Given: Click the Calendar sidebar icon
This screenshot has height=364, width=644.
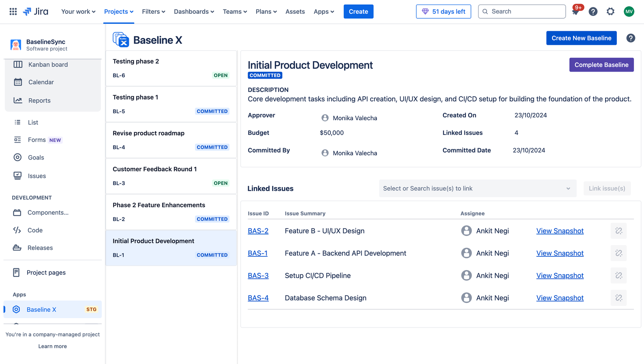Looking at the screenshot, I should (x=18, y=82).
